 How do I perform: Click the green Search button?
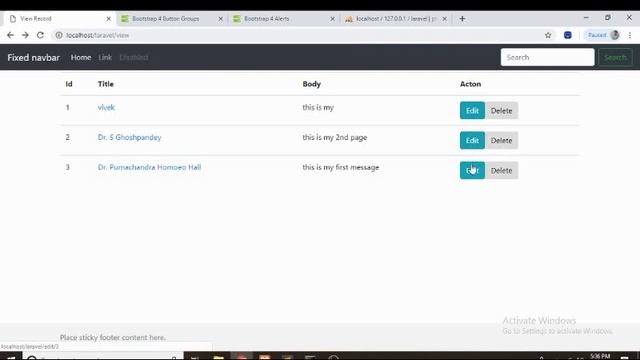(x=615, y=58)
